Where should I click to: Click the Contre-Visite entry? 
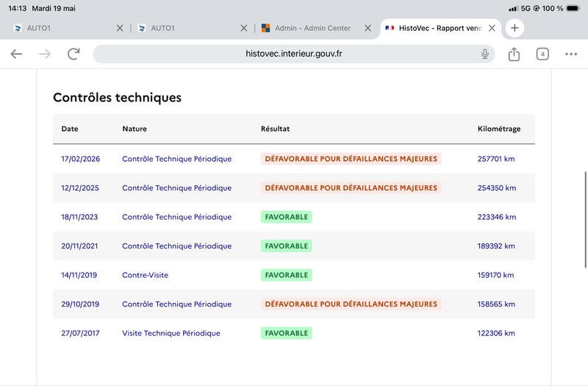145,275
